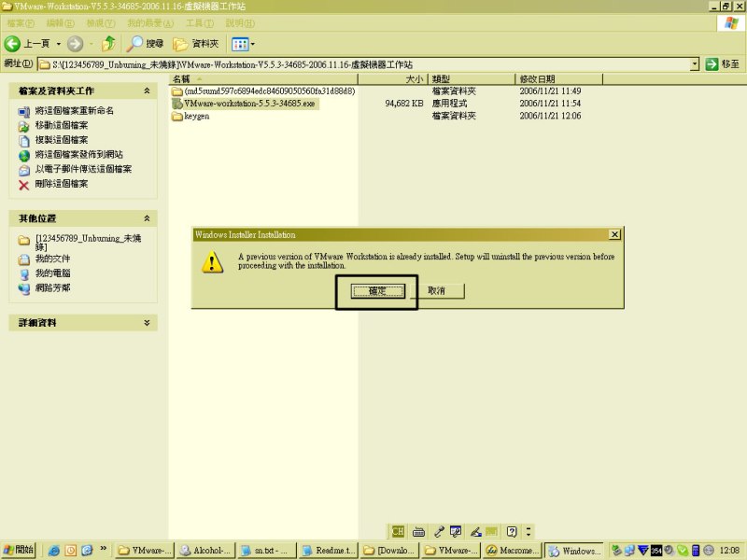The image size is (747, 560).
Task: Expand the address bar dropdown arrow
Action: click(695, 63)
